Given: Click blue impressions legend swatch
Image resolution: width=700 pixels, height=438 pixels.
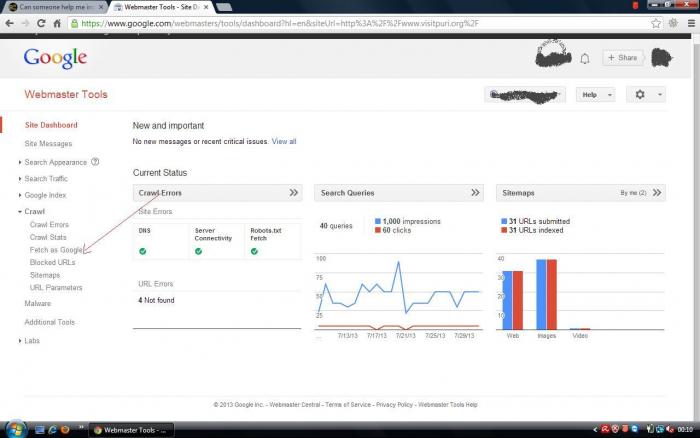Looking at the screenshot, I should pyautogui.click(x=378, y=221).
